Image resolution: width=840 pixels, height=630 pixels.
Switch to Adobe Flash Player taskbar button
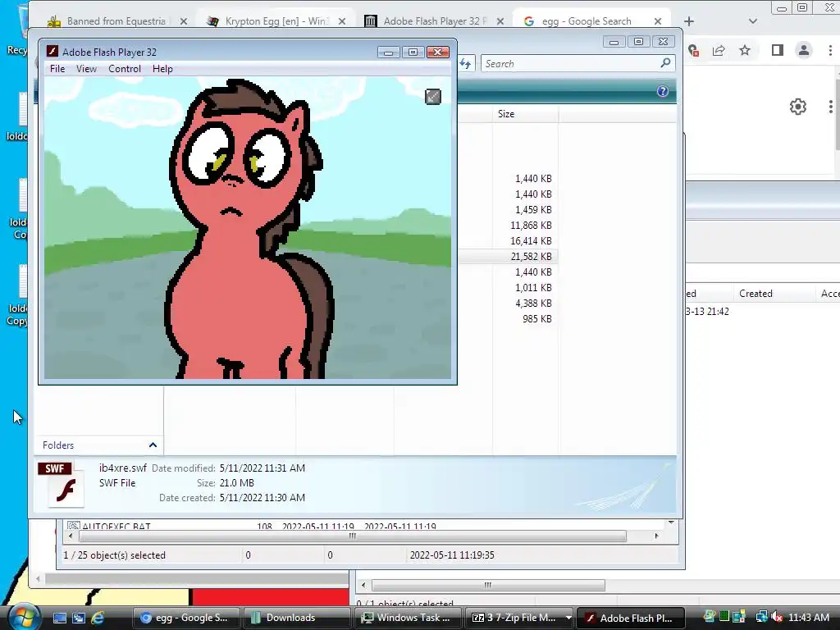coord(631,618)
